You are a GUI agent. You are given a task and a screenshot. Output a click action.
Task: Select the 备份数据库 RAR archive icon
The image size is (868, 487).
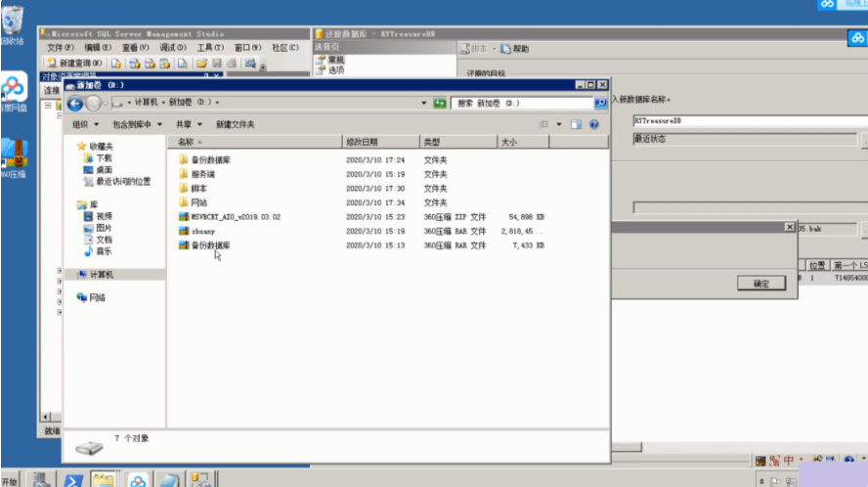184,244
